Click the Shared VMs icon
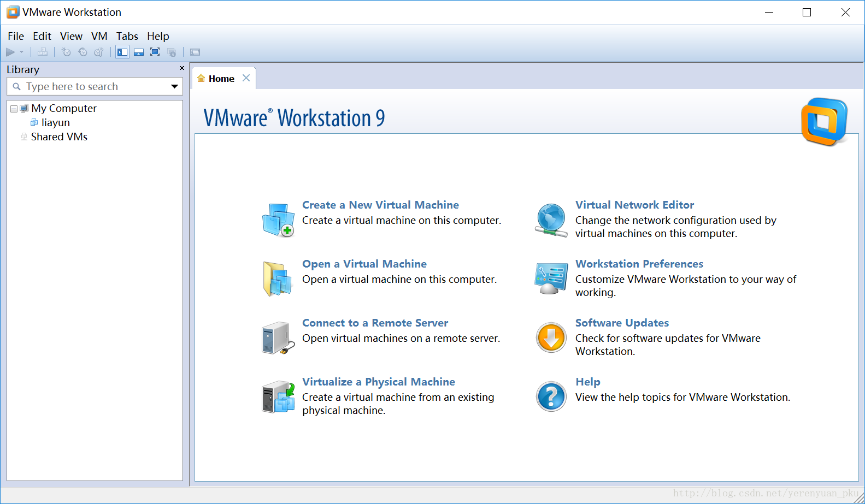Viewport: 865px width, 504px height. [x=24, y=137]
